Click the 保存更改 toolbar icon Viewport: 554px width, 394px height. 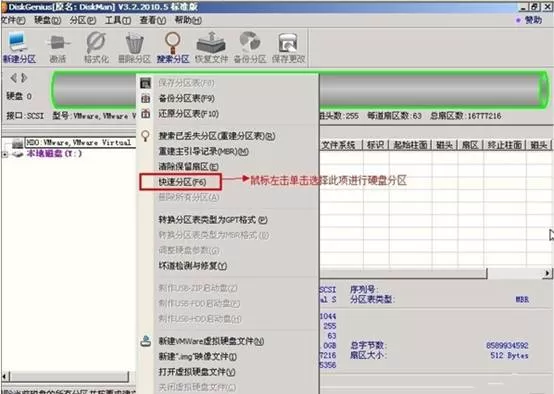point(288,42)
